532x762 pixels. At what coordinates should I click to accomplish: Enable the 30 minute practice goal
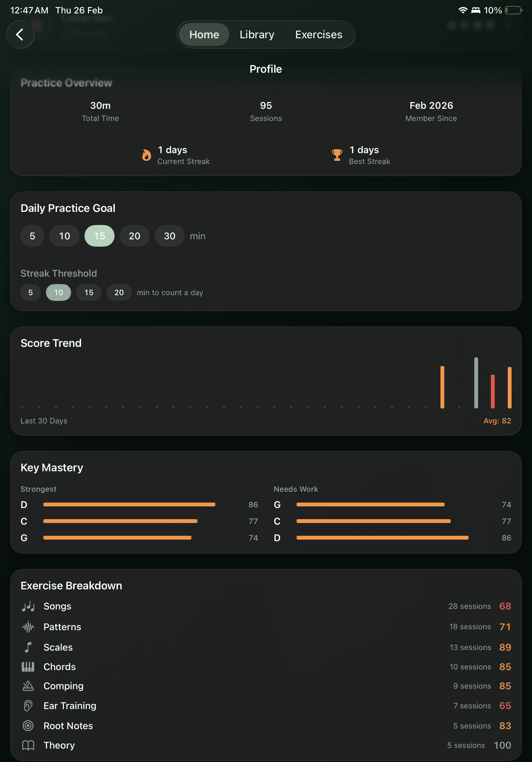click(169, 236)
